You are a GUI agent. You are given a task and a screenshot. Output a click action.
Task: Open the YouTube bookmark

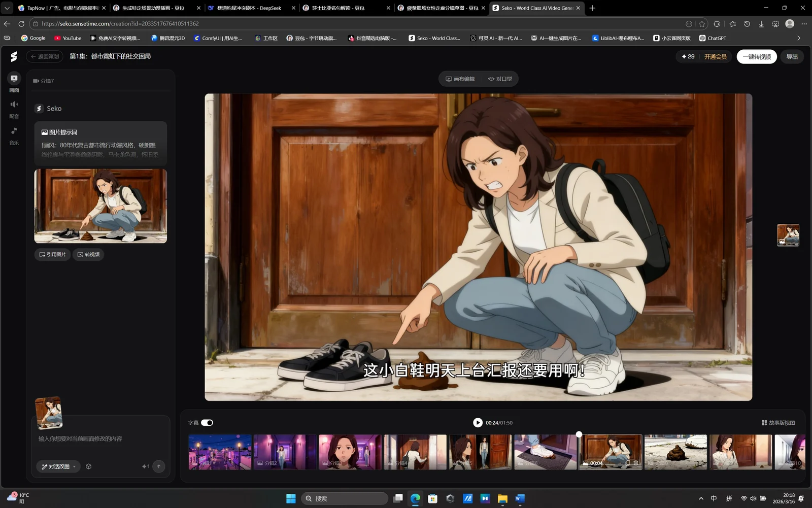67,38
